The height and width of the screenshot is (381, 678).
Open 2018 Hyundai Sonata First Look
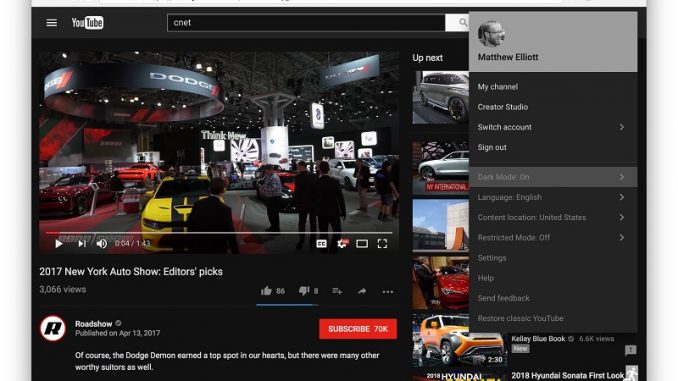[x=567, y=375]
